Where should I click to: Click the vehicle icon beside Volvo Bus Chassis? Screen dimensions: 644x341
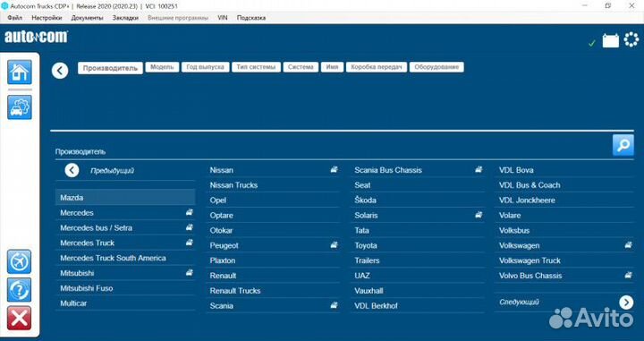[x=628, y=275]
